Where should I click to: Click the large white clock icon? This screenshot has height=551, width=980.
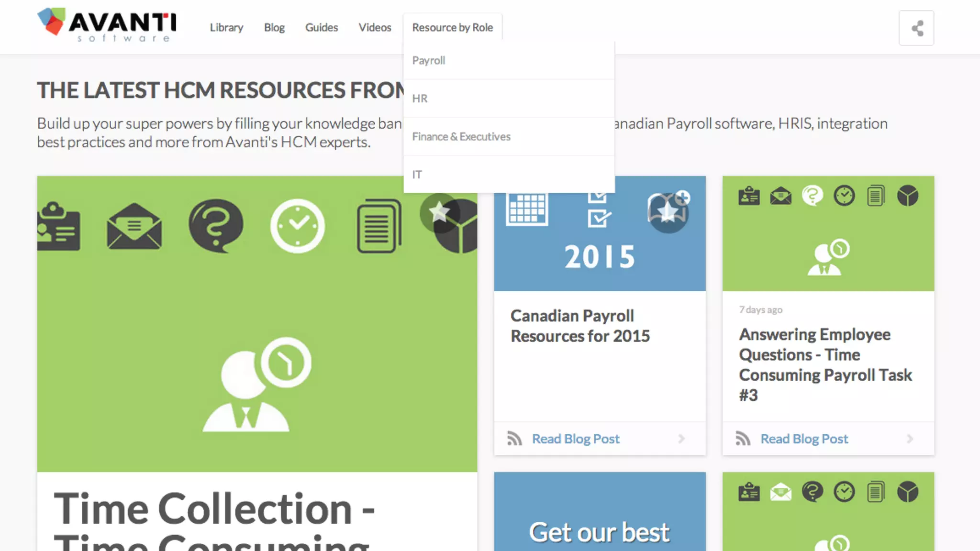297,226
